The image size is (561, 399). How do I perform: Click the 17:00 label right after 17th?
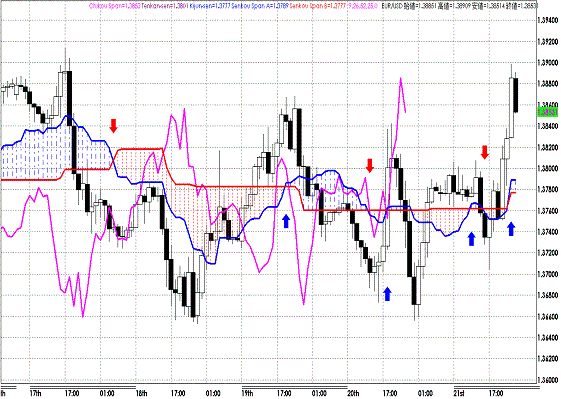coord(71,394)
